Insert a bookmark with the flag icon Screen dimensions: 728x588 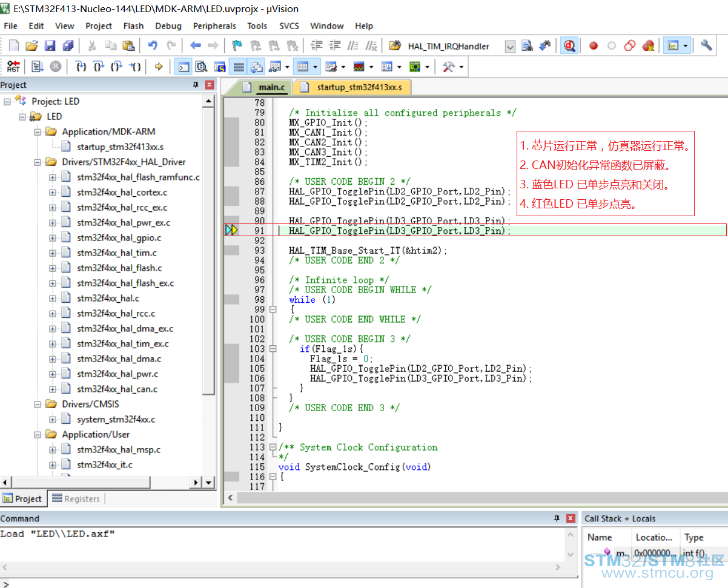[237, 45]
